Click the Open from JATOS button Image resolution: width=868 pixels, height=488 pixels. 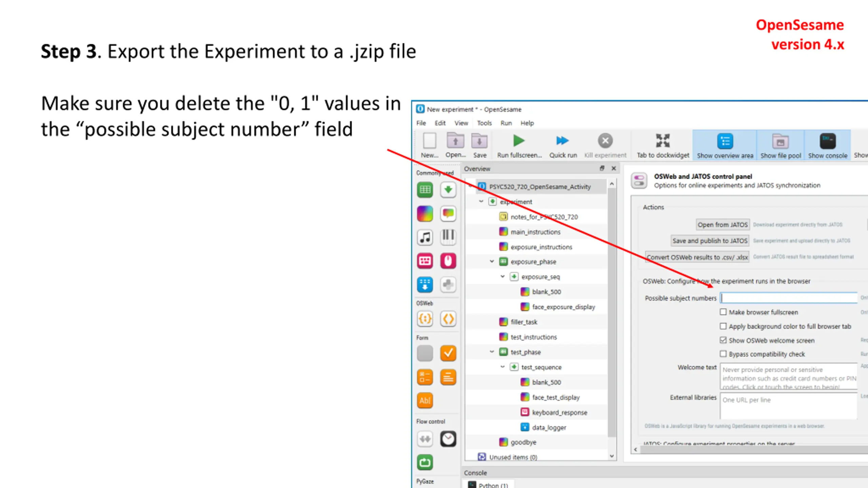pyautogui.click(x=723, y=225)
